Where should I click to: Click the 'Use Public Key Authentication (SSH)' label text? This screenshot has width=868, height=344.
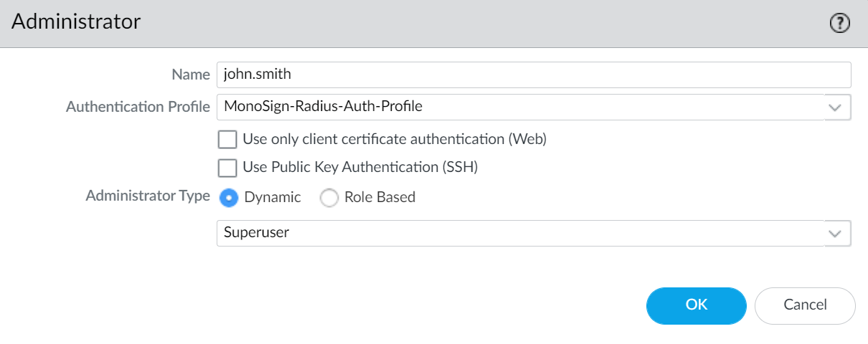pyautogui.click(x=360, y=168)
